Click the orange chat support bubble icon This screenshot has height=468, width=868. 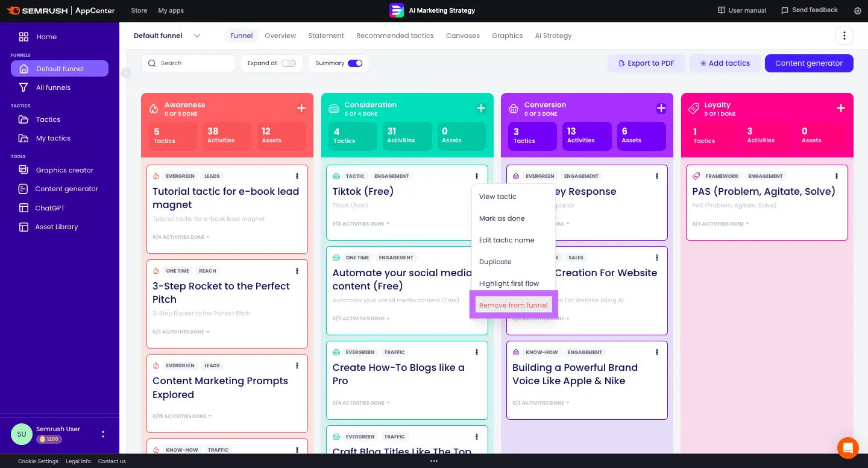pos(848,448)
